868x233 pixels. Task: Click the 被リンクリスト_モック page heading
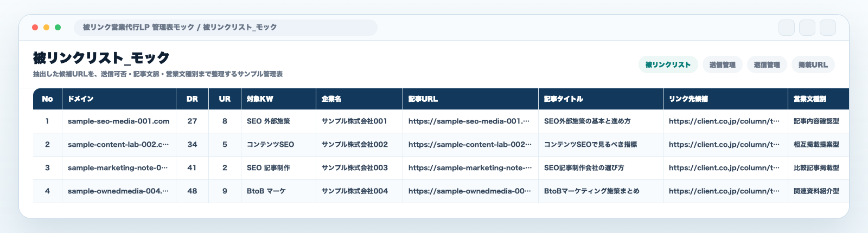tap(101, 57)
